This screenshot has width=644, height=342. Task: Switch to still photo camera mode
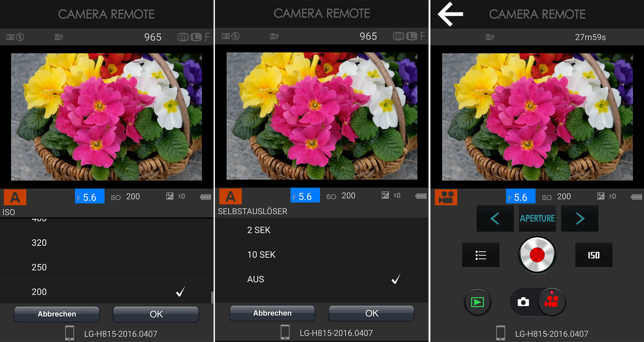[523, 302]
